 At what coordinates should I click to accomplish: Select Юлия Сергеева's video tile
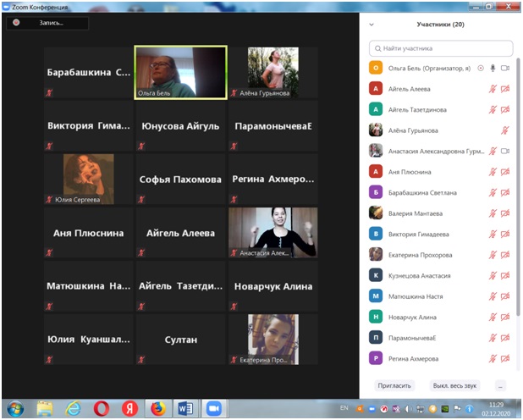tap(88, 180)
